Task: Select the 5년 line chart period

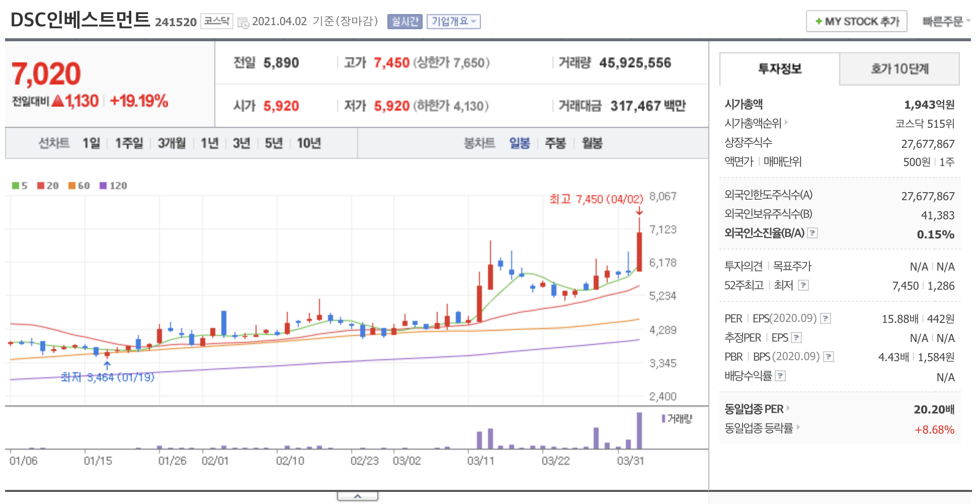Action: [x=274, y=143]
